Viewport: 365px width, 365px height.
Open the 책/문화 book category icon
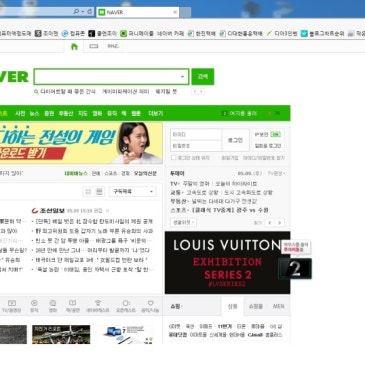72,306
